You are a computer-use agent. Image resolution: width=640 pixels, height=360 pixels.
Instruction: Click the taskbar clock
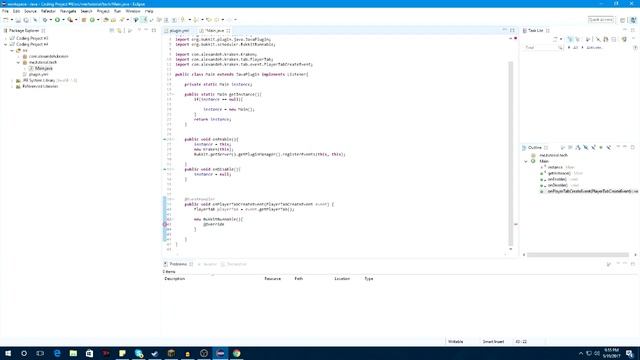coord(611,353)
